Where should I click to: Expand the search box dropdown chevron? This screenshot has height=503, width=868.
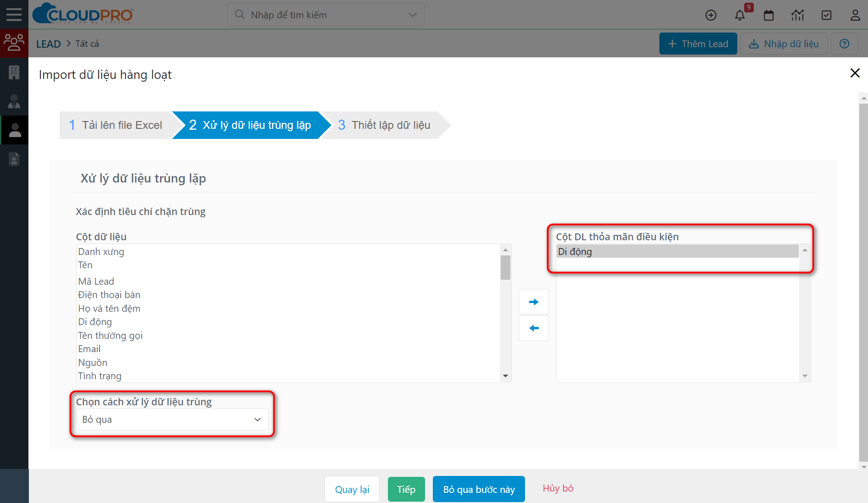click(412, 15)
